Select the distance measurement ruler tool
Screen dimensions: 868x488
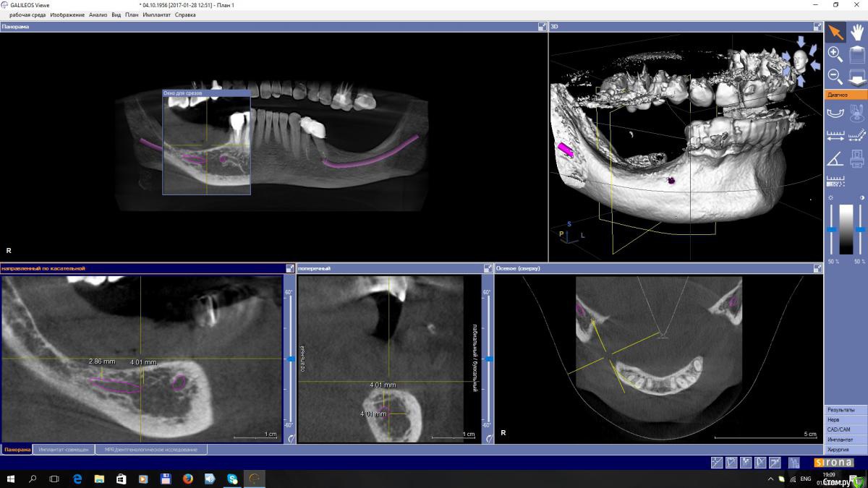point(835,135)
